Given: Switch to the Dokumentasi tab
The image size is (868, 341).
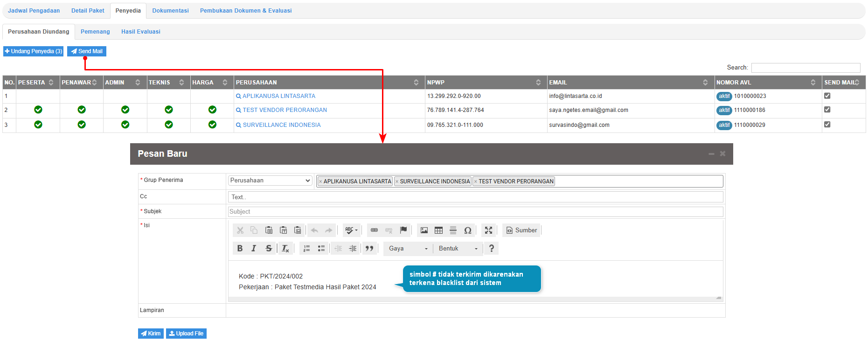Looking at the screenshot, I should point(170,11).
